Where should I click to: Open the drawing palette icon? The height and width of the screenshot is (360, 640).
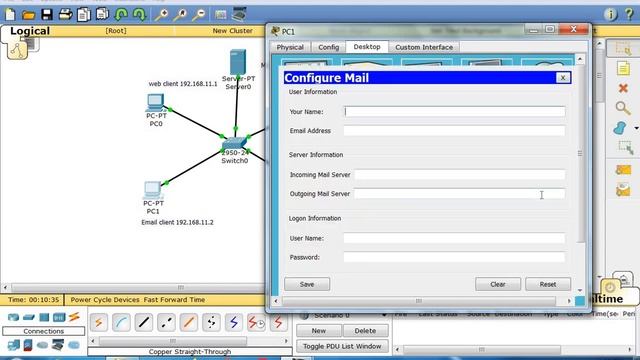[x=220, y=15]
